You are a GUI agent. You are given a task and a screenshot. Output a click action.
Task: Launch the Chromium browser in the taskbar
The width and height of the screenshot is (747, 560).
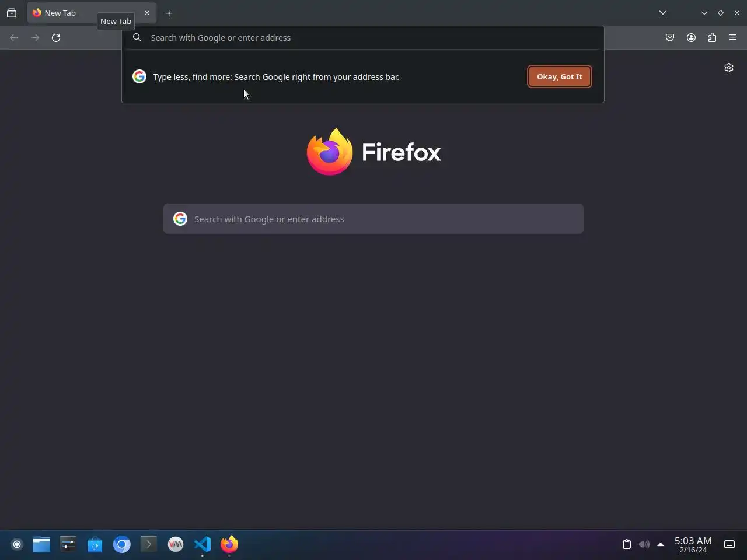pos(122,544)
